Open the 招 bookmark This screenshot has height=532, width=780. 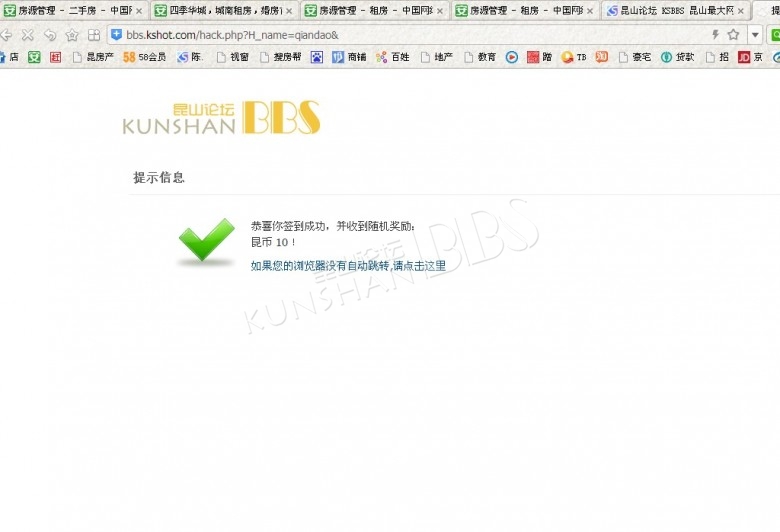click(x=717, y=57)
